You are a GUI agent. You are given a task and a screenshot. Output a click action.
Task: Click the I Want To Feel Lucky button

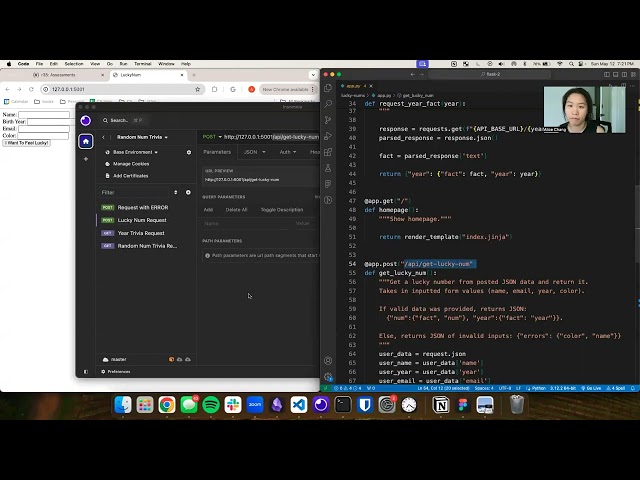(27, 143)
